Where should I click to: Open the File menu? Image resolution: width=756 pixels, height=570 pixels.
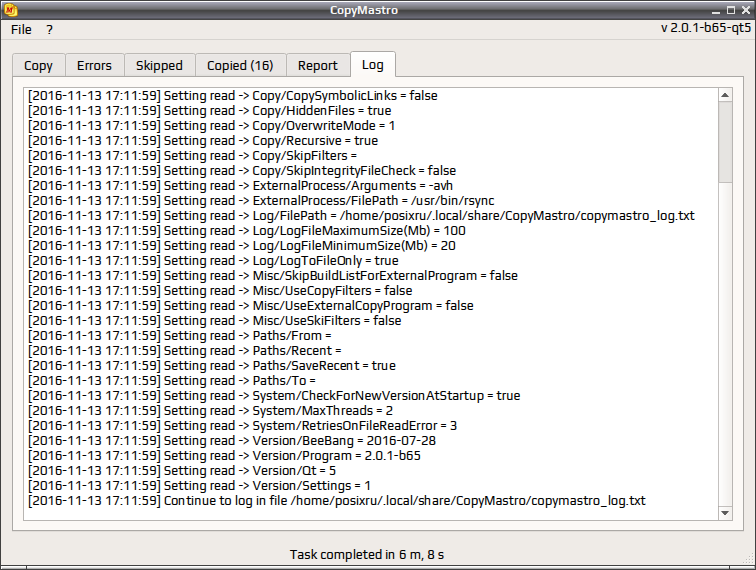click(21, 30)
